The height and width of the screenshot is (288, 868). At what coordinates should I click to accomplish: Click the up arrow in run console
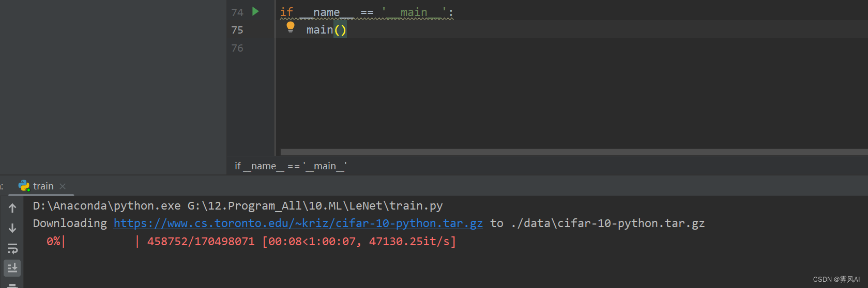(x=12, y=208)
